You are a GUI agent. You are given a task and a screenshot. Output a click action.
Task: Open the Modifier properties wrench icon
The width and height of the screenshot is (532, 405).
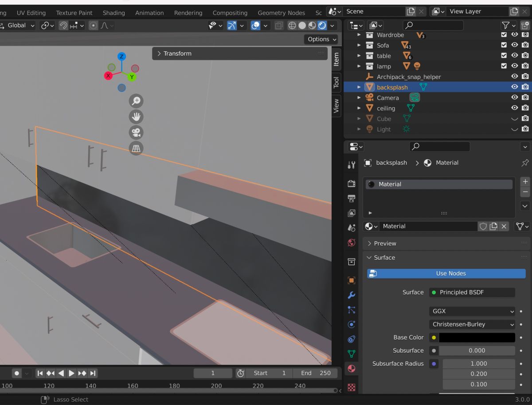(x=352, y=295)
